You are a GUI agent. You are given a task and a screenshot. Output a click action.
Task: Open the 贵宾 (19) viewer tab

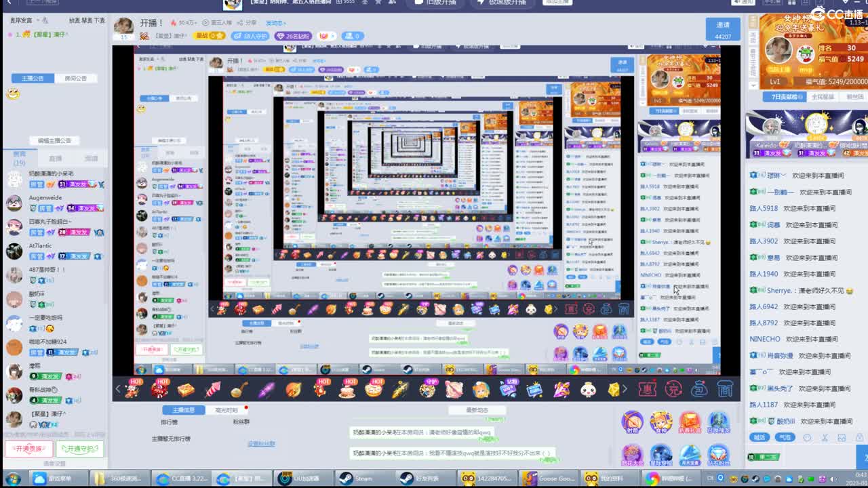[x=19, y=159]
